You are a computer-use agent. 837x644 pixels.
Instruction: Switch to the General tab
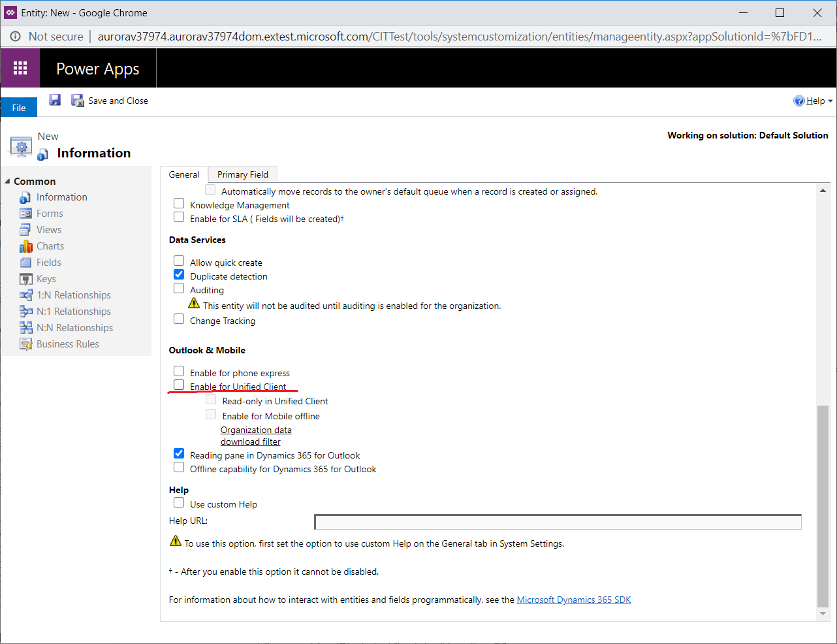[x=184, y=174]
